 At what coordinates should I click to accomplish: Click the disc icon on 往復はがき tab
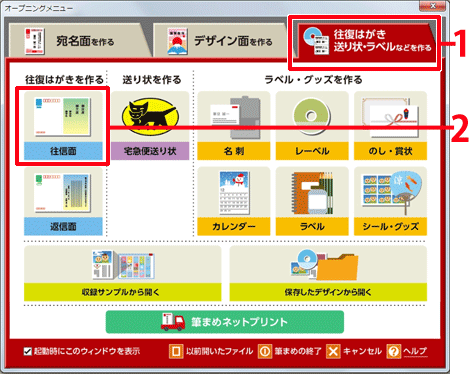point(316,41)
